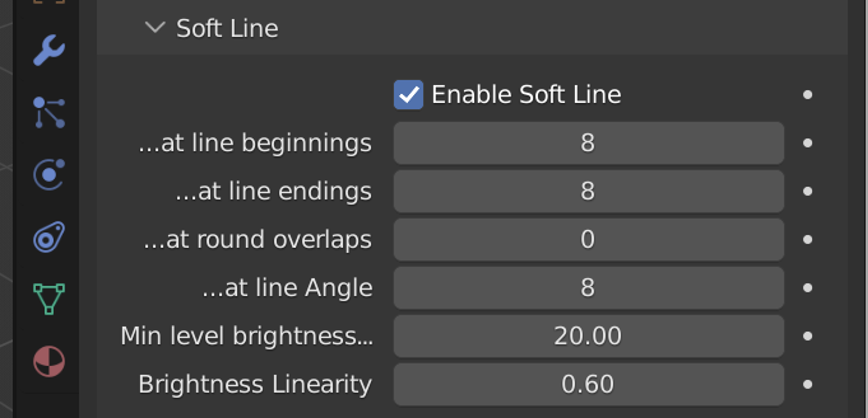868x418 pixels.
Task: Click the line endings value field
Action: click(x=587, y=191)
